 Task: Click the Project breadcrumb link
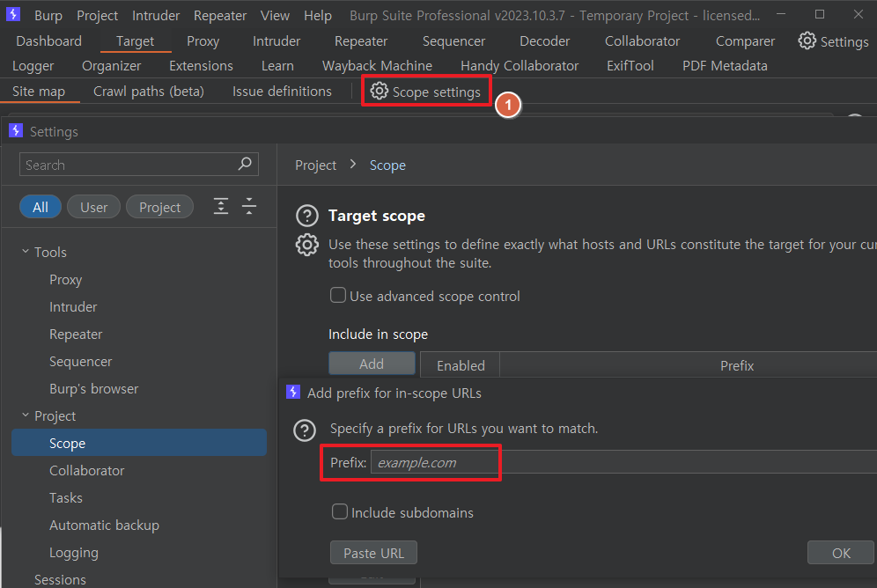coord(315,165)
